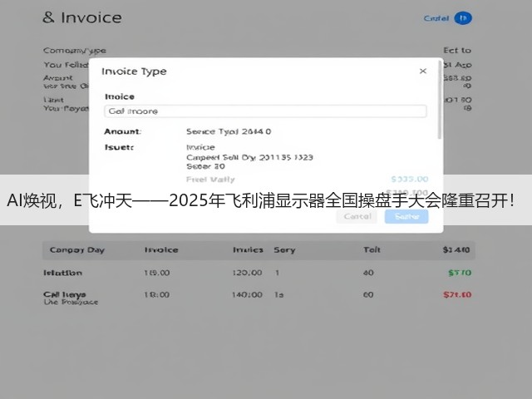Click the Chinese headline banner text
Image resolution: width=532 pixels, height=399 pixels.
coord(260,200)
